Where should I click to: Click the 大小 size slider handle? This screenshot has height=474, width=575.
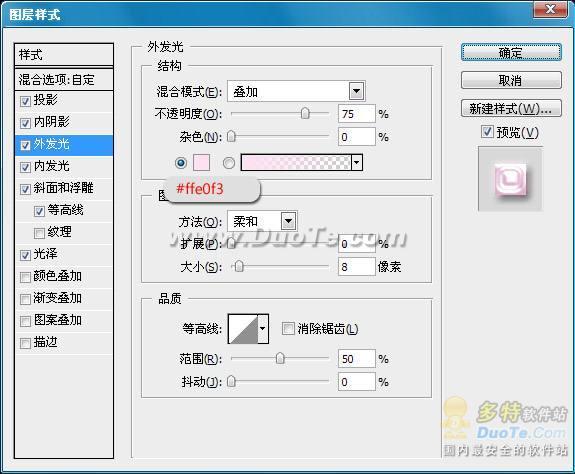[x=239, y=266]
